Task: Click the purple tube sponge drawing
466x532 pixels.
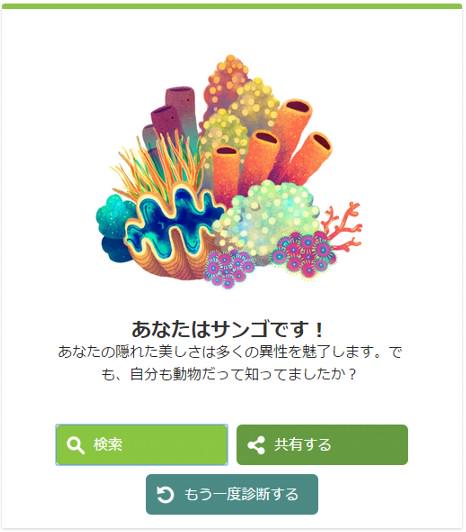Action: (173, 117)
